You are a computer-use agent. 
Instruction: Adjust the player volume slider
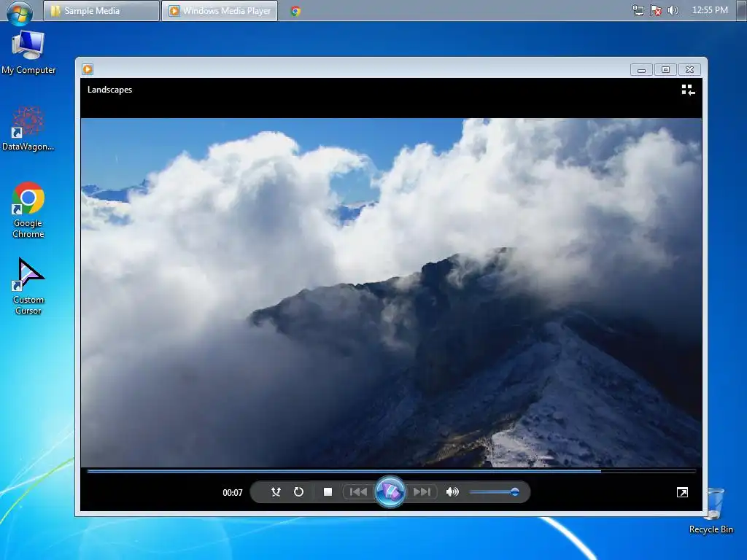(x=494, y=492)
